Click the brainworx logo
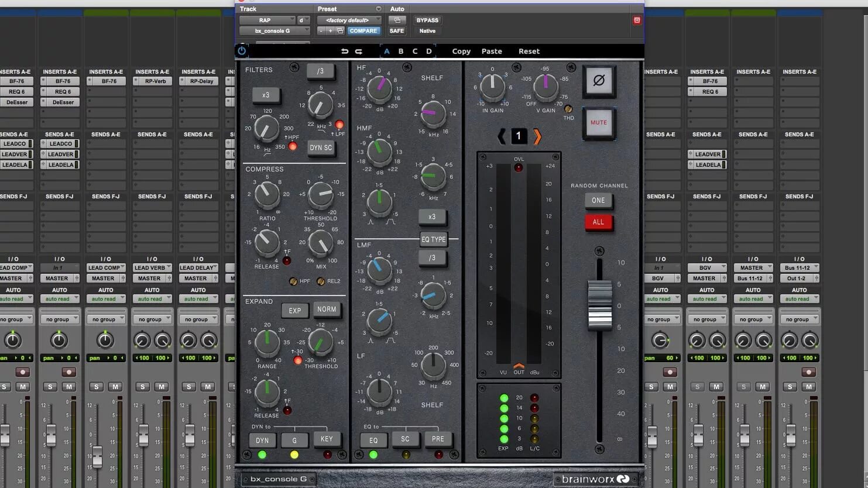The height and width of the screenshot is (488, 868). 596,479
